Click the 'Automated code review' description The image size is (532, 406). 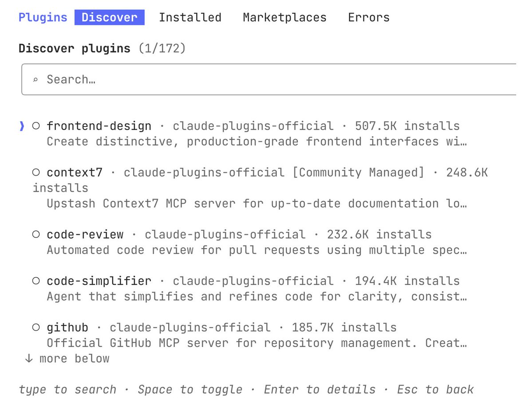[x=257, y=250]
